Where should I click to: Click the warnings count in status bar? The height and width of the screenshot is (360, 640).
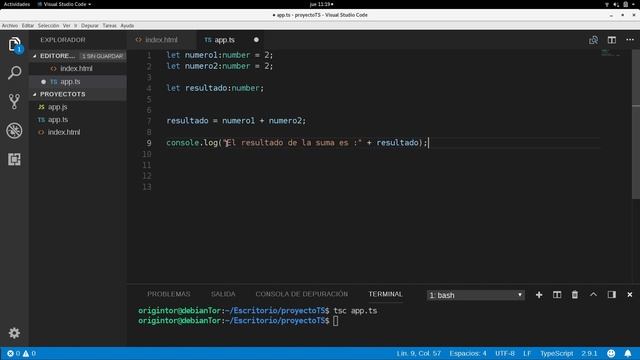[x=29, y=353]
